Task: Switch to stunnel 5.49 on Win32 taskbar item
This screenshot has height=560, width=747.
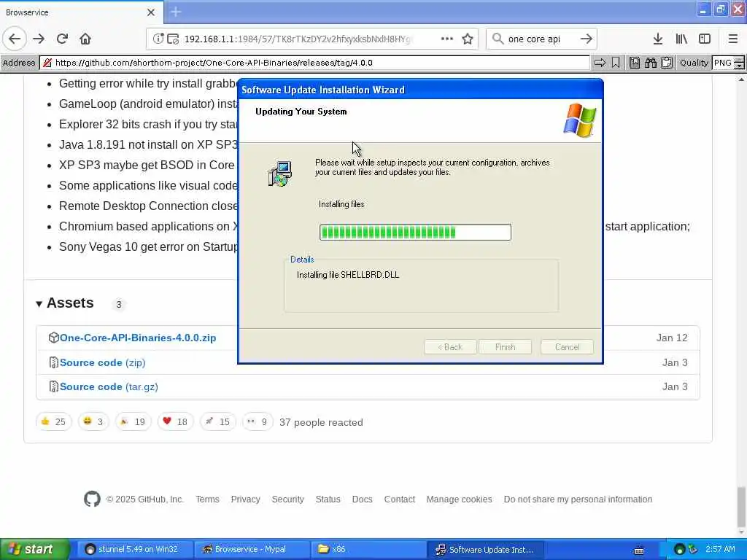Action: pos(134,550)
